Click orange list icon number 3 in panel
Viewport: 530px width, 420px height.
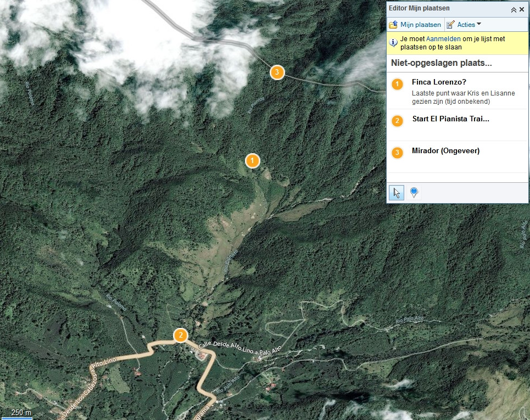click(x=397, y=153)
